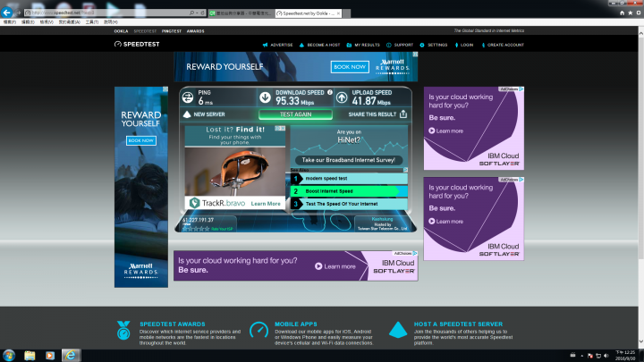Click Book Now on Marriott top banner
Screen dimensions: 644x362
tap(350, 66)
